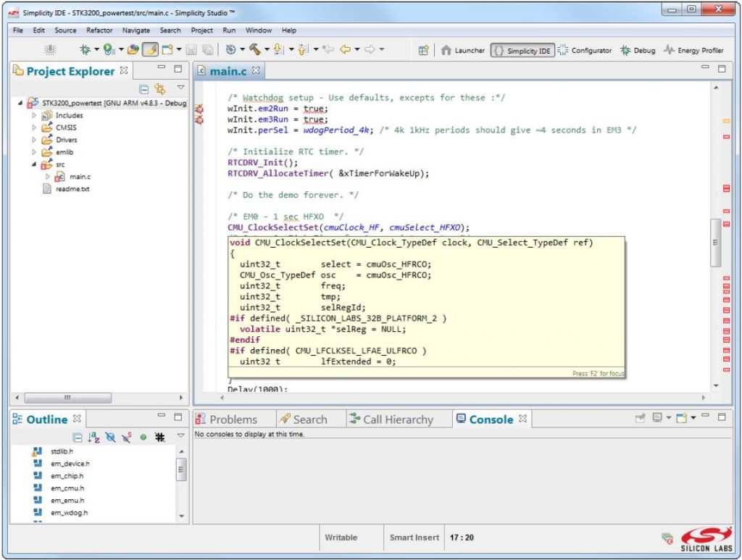Expand the Drivers folder in the project tree
Screen dimensions: 742x560
tap(34, 140)
